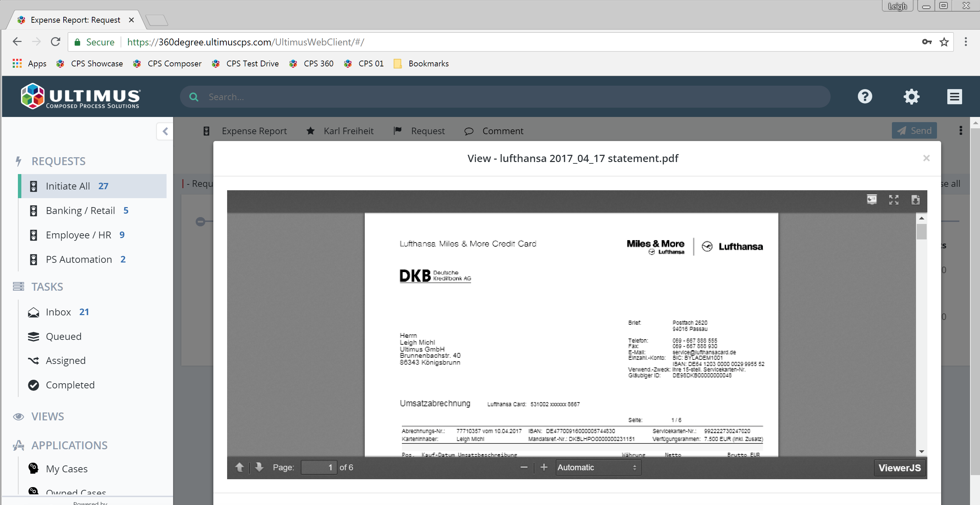Open CPS 360 bookmark
The image size is (980, 505).
coord(311,64)
